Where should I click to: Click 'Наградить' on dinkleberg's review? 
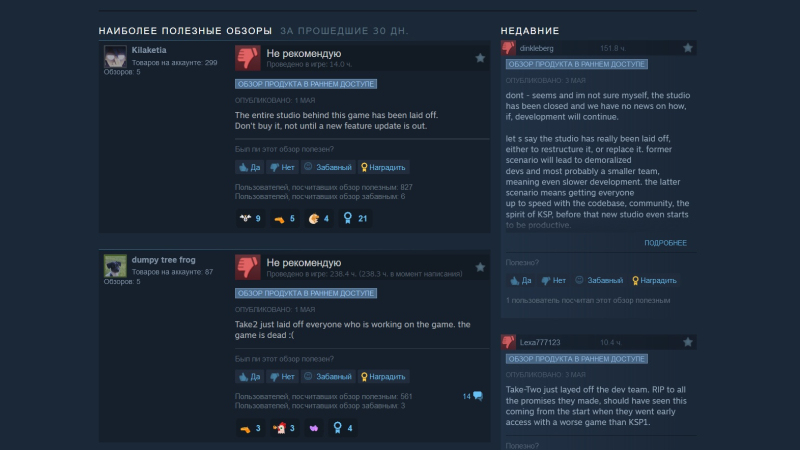(x=654, y=281)
